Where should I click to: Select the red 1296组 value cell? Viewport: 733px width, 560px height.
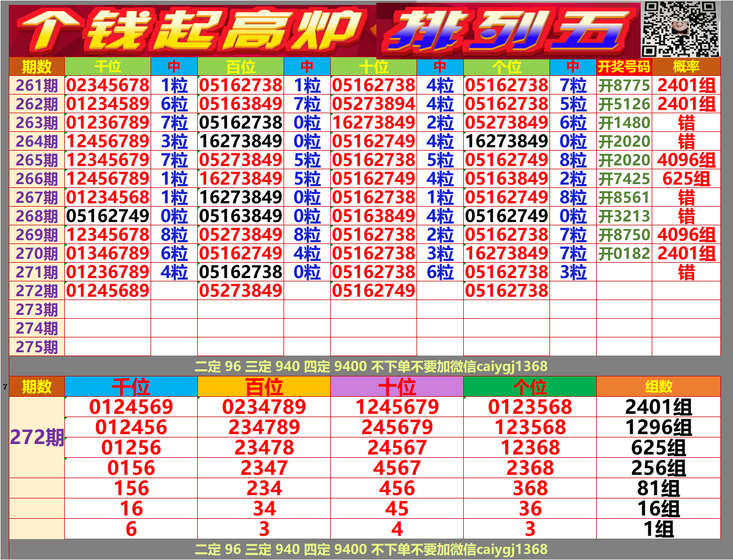tap(659, 426)
